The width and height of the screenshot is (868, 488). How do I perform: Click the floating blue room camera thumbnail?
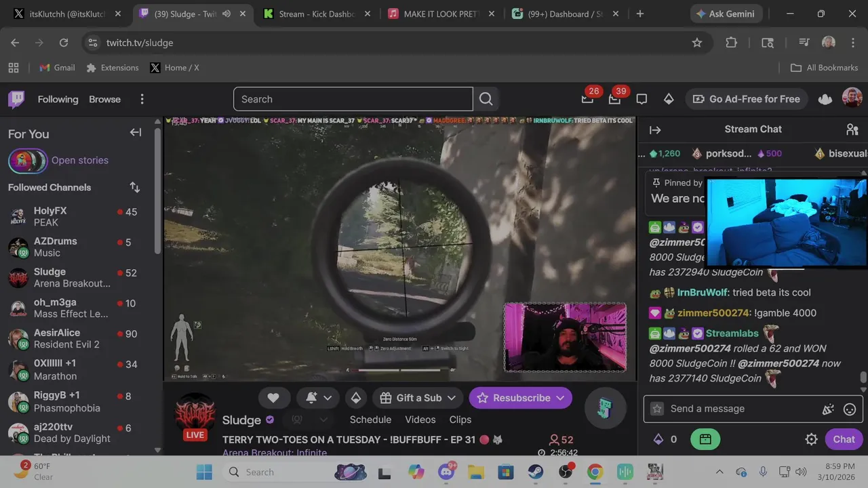pos(787,222)
